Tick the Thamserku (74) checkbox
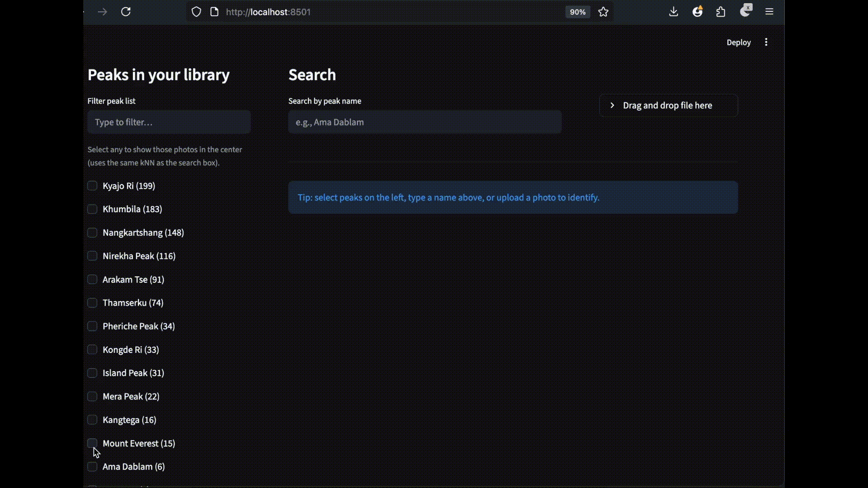 [92, 303]
